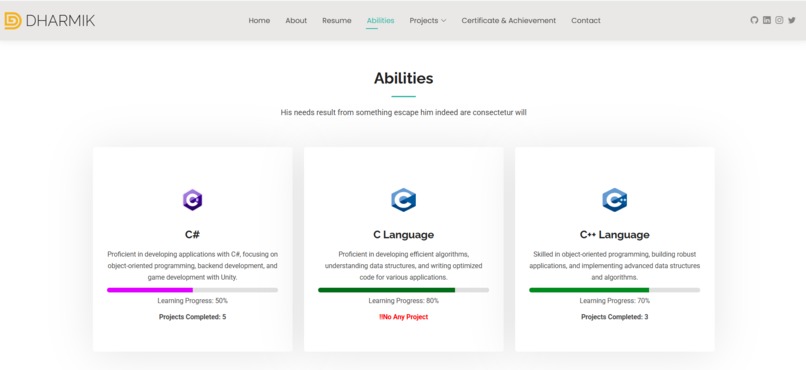Open the Instagram profile icon

point(779,20)
